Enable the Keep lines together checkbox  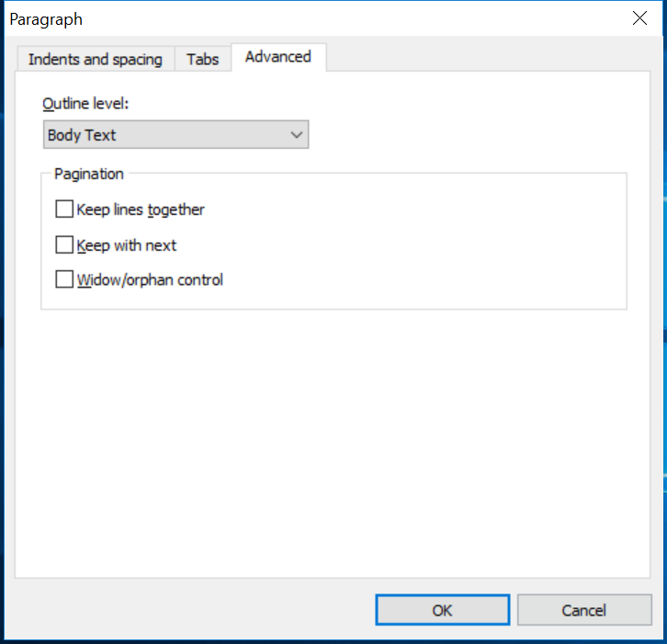[64, 209]
